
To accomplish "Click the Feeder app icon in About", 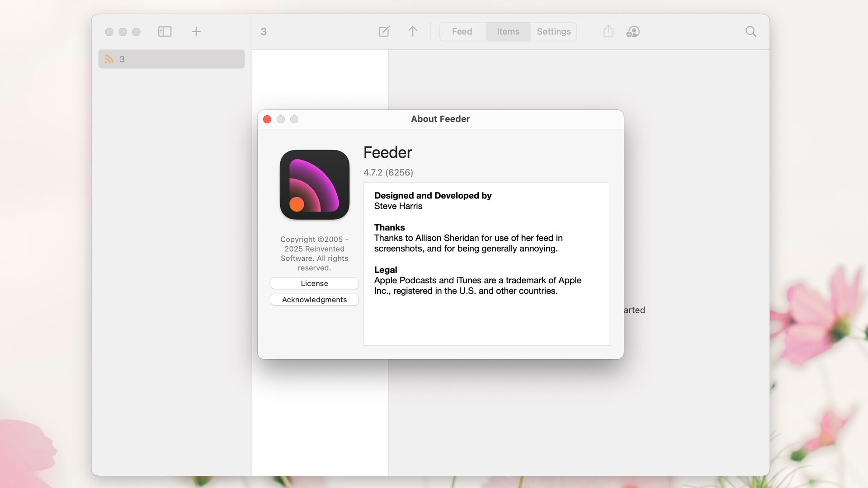I will [315, 185].
